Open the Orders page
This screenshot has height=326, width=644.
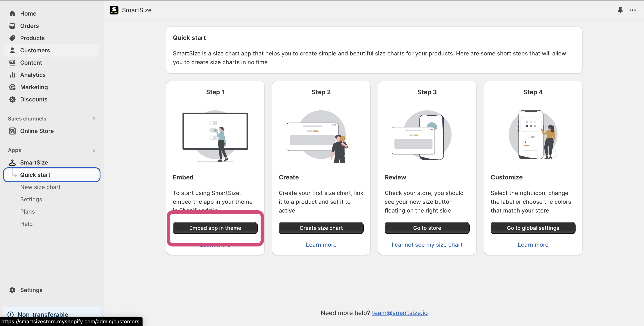[x=52, y=26]
